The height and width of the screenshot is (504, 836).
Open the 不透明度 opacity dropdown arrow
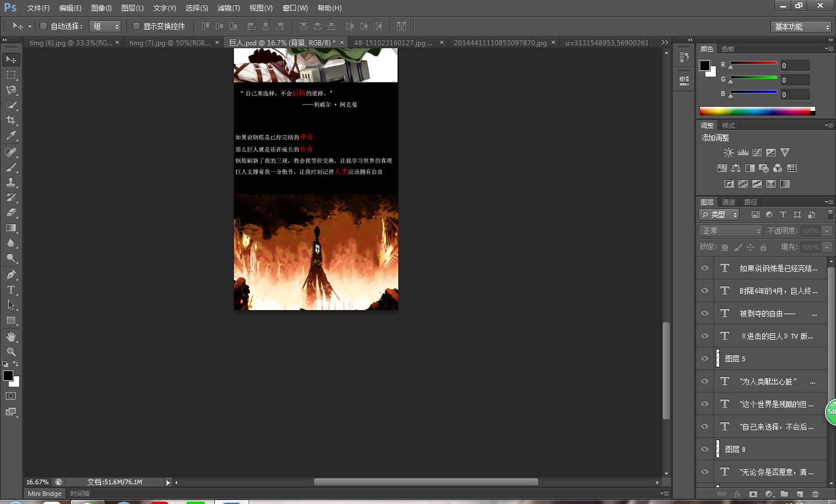pyautogui.click(x=827, y=231)
